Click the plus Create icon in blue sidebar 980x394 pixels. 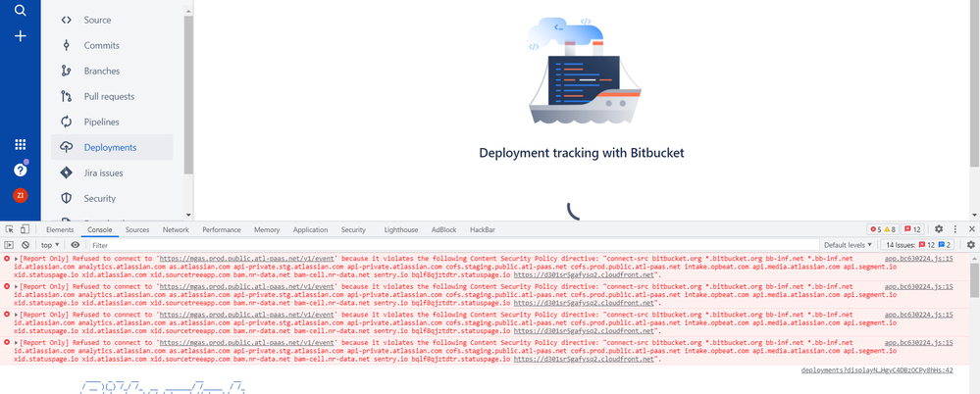[20, 36]
